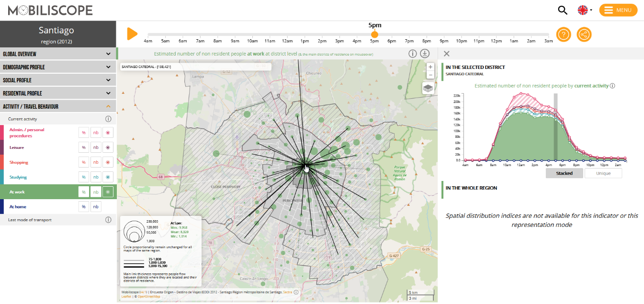Open the language selector dropdown
The image size is (644, 304).
(x=585, y=10)
